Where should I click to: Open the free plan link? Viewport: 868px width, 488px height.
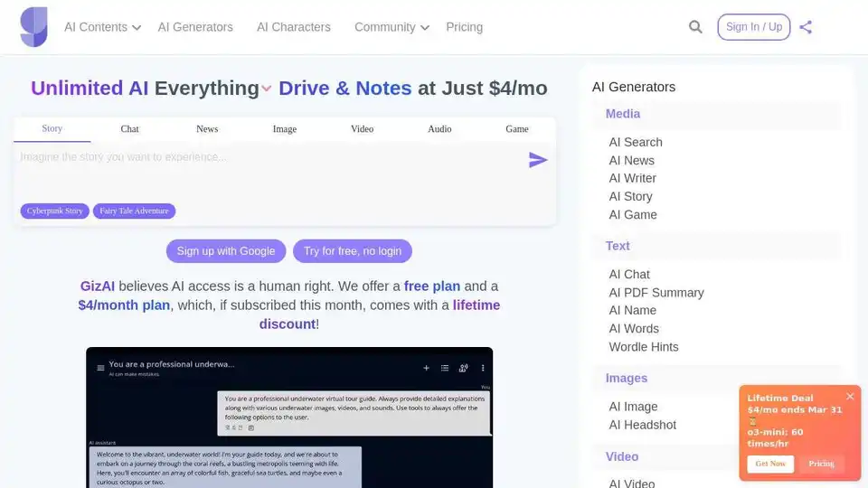(x=432, y=286)
